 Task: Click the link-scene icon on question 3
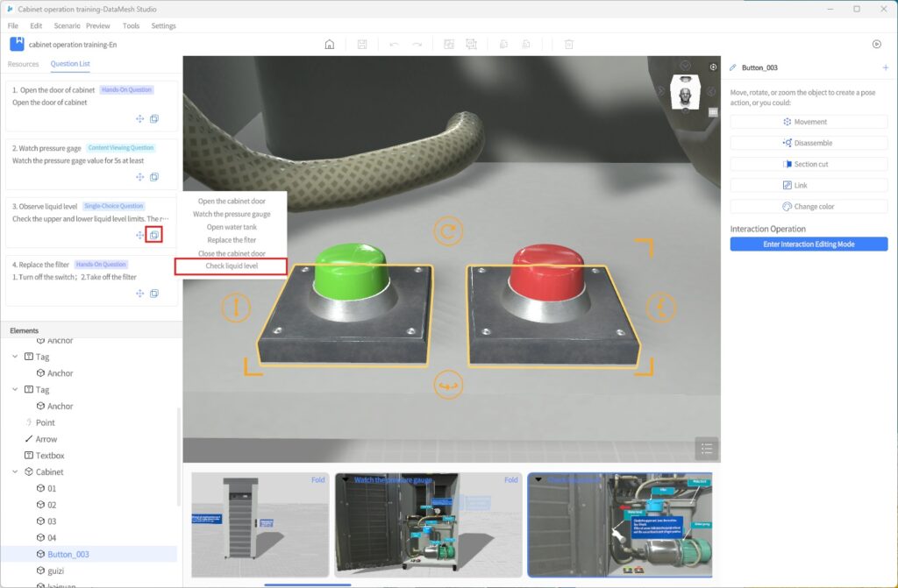pos(154,235)
